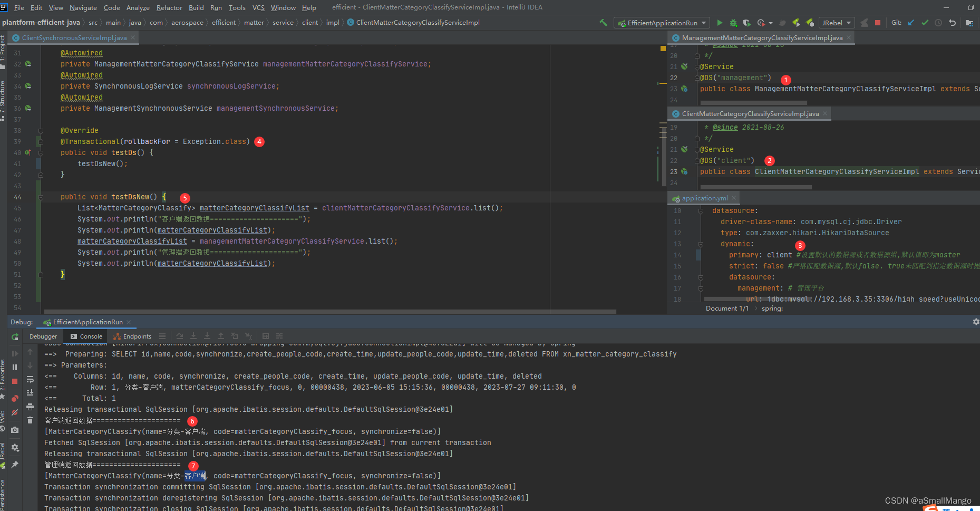The width and height of the screenshot is (980, 511).
Task: Select ClientMatterCategoryClassifyServiceImpl.java tab in right pane
Action: coord(750,114)
